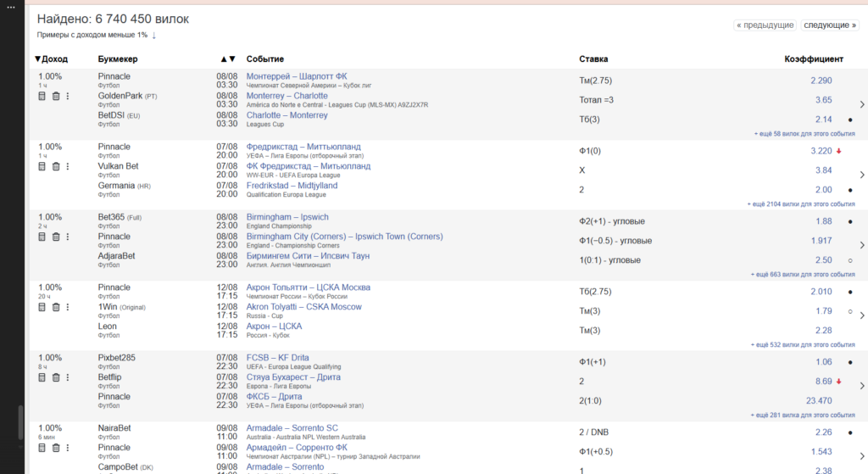
Task: Open Бирмингем Сити – Ипсвич Таун event link
Action: pyautogui.click(x=308, y=256)
